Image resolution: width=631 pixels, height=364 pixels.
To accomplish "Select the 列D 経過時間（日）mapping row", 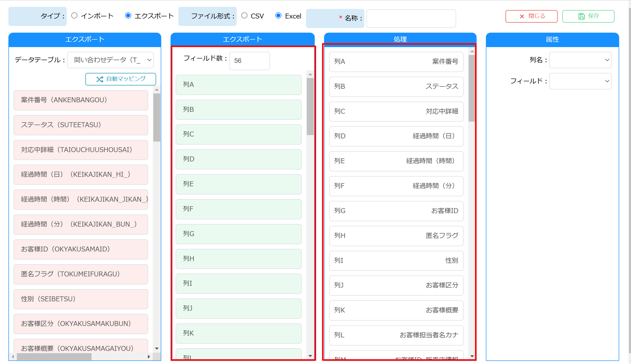I will pyautogui.click(x=396, y=136).
